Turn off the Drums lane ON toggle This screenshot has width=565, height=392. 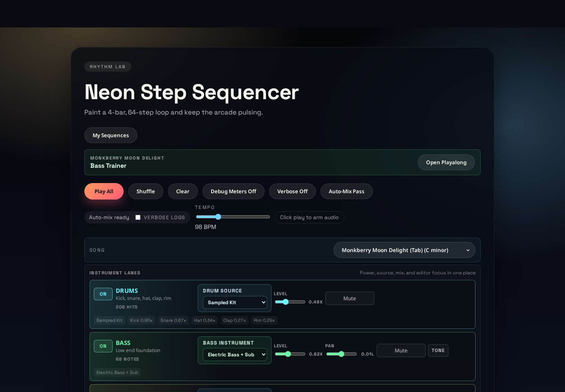103,294
